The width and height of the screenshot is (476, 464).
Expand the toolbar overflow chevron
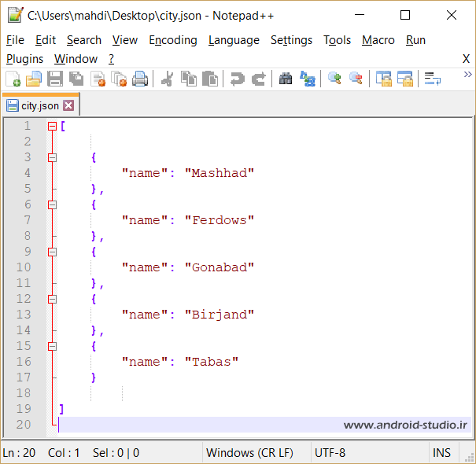point(468,75)
